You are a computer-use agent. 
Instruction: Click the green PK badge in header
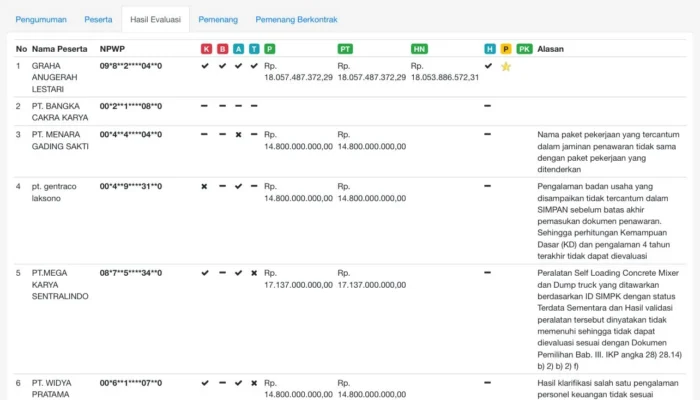point(525,49)
